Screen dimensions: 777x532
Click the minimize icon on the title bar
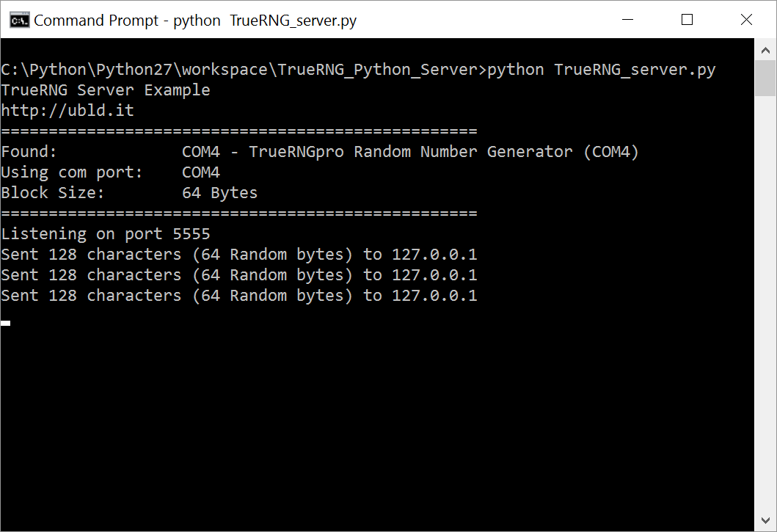[x=627, y=20]
